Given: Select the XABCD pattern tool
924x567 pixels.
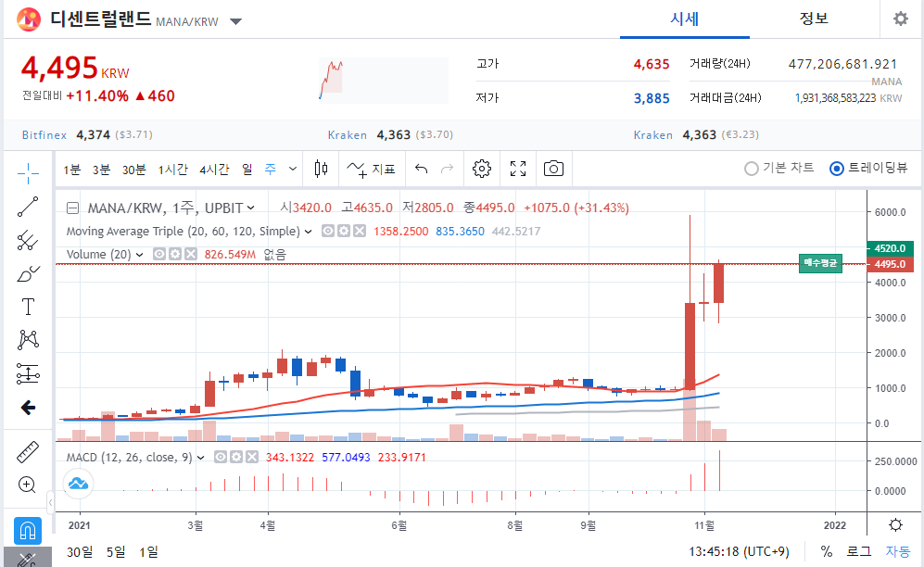Looking at the screenshot, I should click(28, 340).
